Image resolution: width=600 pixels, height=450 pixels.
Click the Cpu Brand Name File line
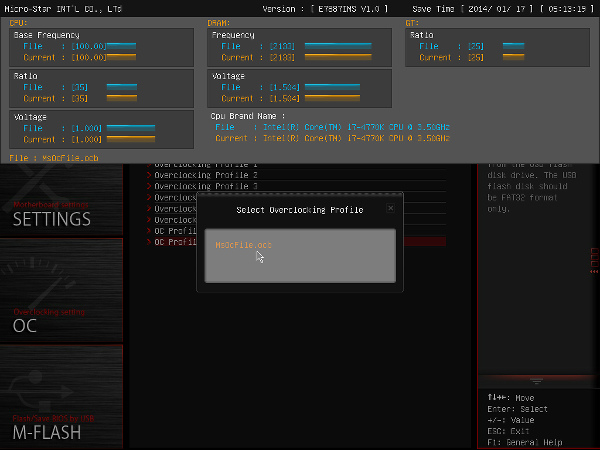332,127
